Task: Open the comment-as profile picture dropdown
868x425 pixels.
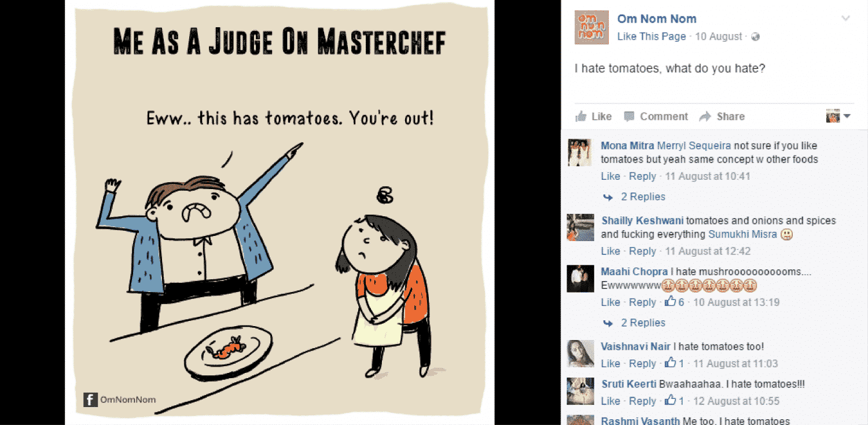Action: coord(838,116)
